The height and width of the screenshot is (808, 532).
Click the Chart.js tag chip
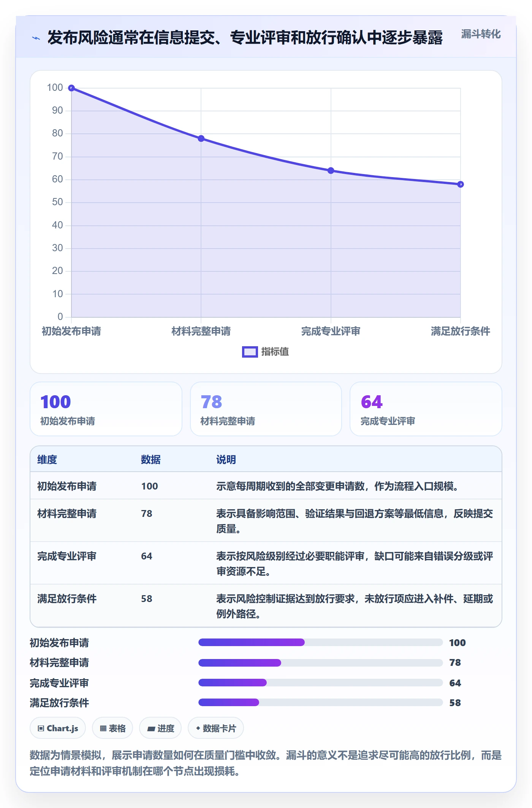coord(58,728)
